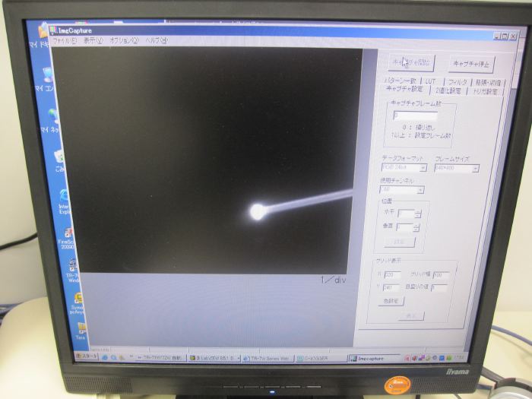Click the グリッド幅 input field

[441, 275]
